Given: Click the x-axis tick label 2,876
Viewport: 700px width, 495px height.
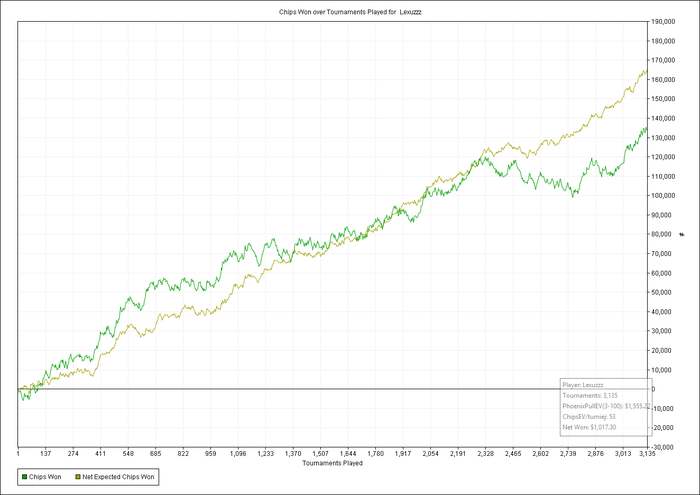Looking at the screenshot, I should (595, 453).
